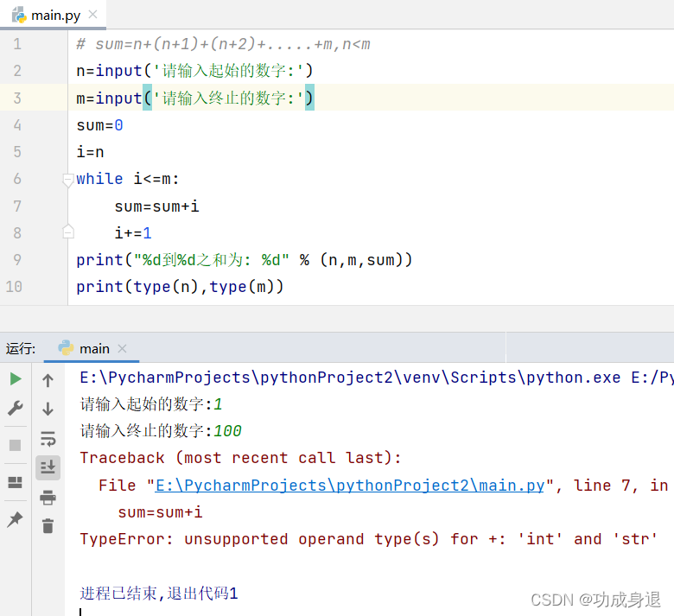Open run configuration wrench settings
The height and width of the screenshot is (616, 674).
click(16, 408)
